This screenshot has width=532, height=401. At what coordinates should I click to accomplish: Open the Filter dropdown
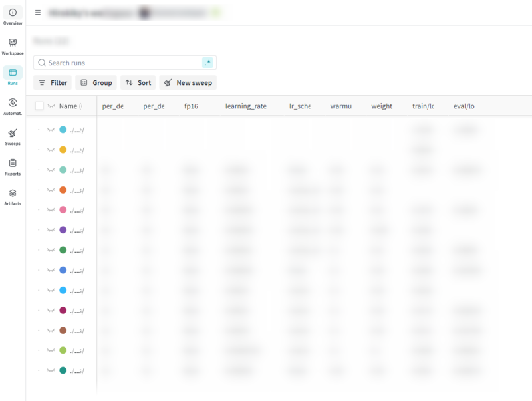53,82
